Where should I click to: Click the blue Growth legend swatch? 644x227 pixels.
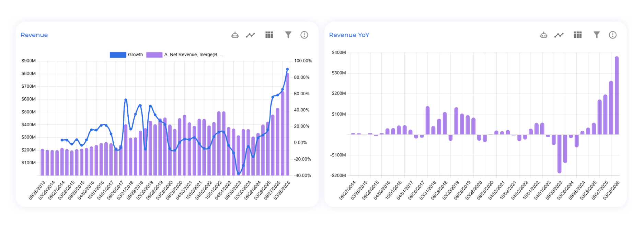point(118,55)
